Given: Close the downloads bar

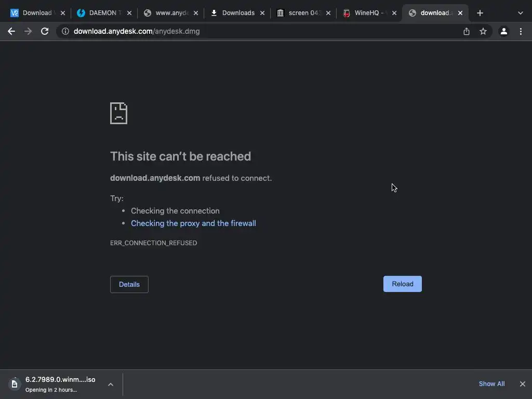Looking at the screenshot, I should [x=523, y=384].
